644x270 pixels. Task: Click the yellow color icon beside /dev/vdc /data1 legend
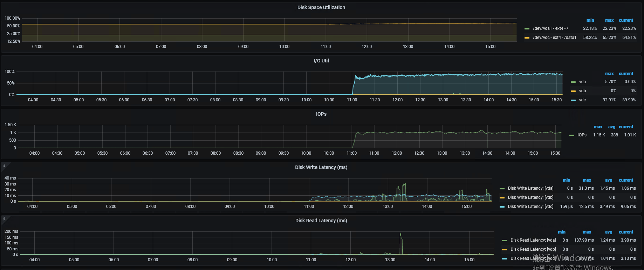point(527,38)
